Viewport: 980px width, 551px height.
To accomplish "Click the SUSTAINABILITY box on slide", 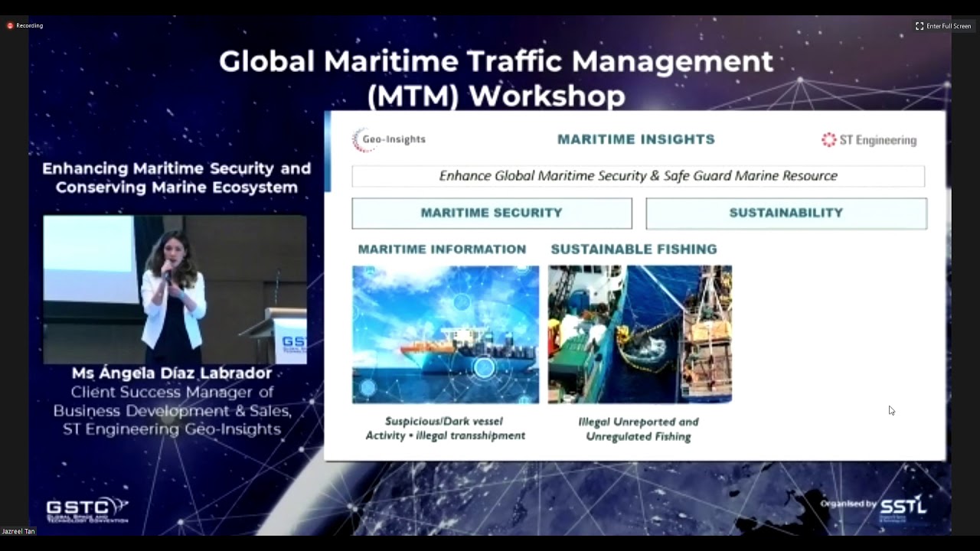I will point(786,213).
